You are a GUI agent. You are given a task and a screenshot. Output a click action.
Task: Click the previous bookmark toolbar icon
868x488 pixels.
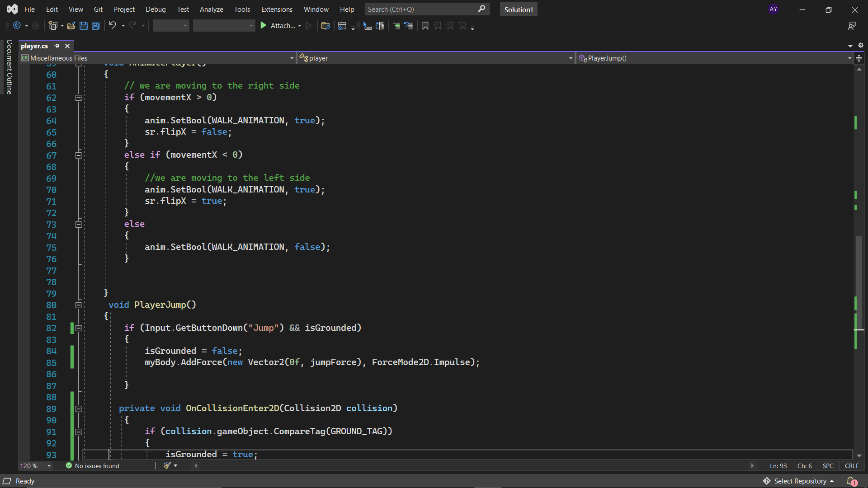coord(438,26)
